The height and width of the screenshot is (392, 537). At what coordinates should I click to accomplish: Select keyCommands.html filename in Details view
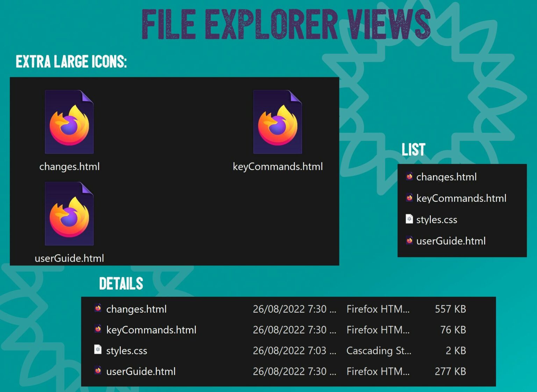click(151, 330)
